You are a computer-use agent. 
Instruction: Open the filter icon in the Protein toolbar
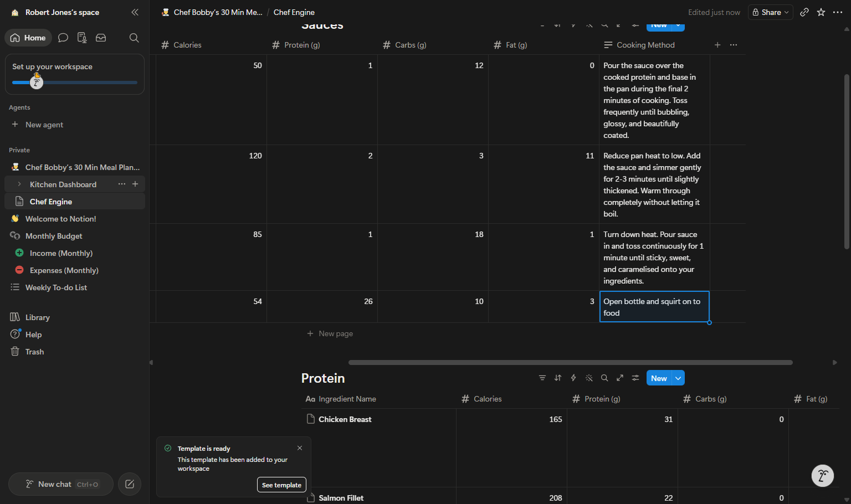point(542,378)
